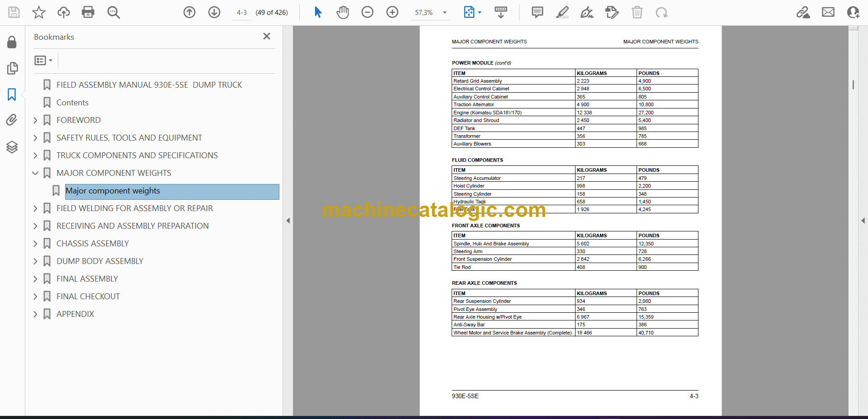Jump to the Contents bookmark

tap(72, 103)
